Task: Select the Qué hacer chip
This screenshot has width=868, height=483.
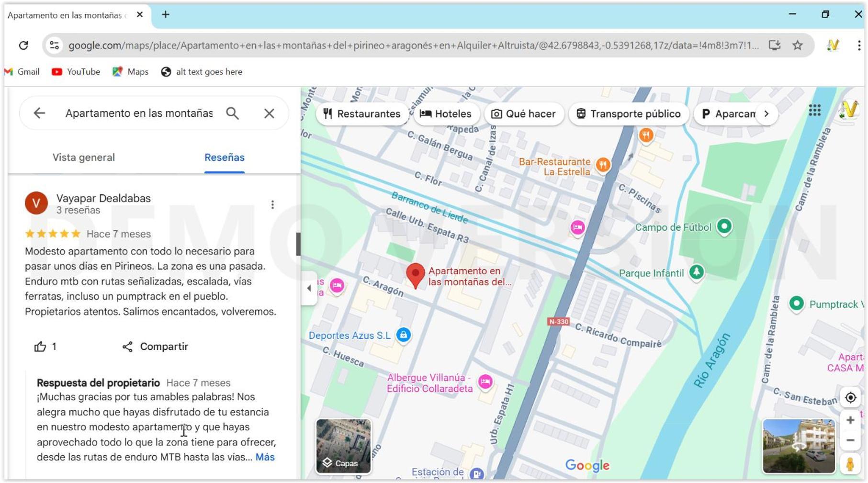Action: point(524,114)
